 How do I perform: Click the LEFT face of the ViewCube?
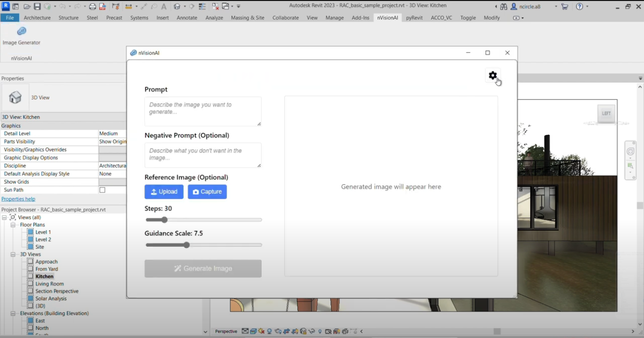pos(606,113)
